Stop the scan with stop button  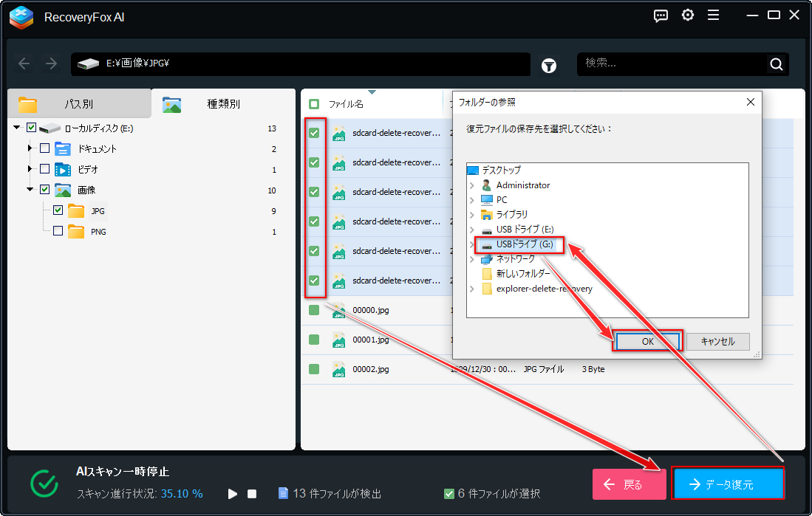(252, 494)
